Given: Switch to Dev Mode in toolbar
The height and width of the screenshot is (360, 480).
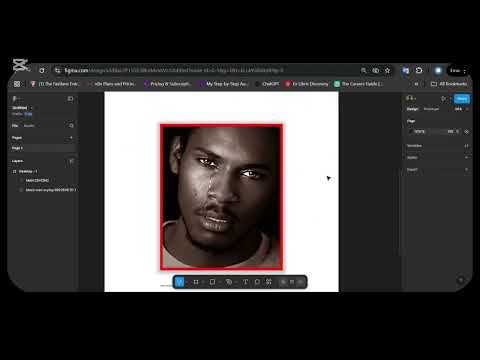Looking at the screenshot, I should click(300, 282).
